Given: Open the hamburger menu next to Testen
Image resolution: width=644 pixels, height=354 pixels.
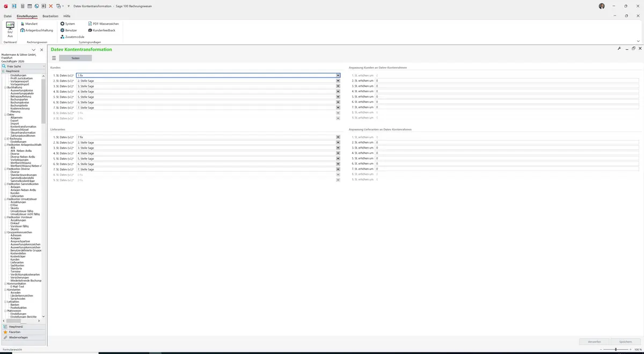Looking at the screenshot, I should click(x=54, y=58).
